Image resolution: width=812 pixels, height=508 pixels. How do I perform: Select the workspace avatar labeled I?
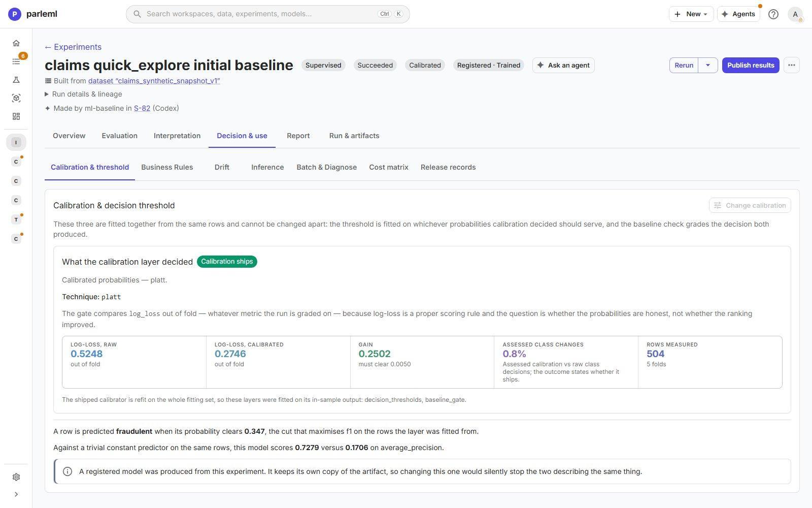[x=16, y=142]
